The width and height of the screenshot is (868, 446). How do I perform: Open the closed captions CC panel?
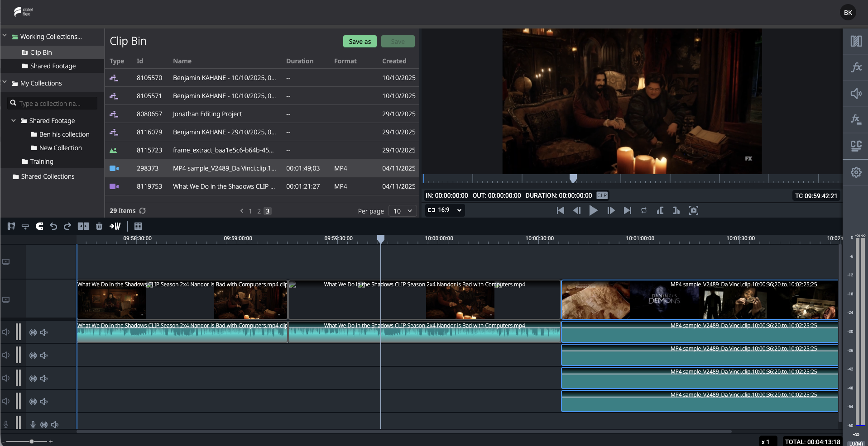856,146
